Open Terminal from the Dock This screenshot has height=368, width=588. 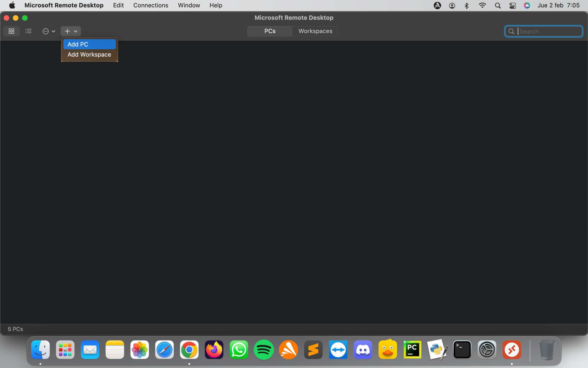[462, 350]
